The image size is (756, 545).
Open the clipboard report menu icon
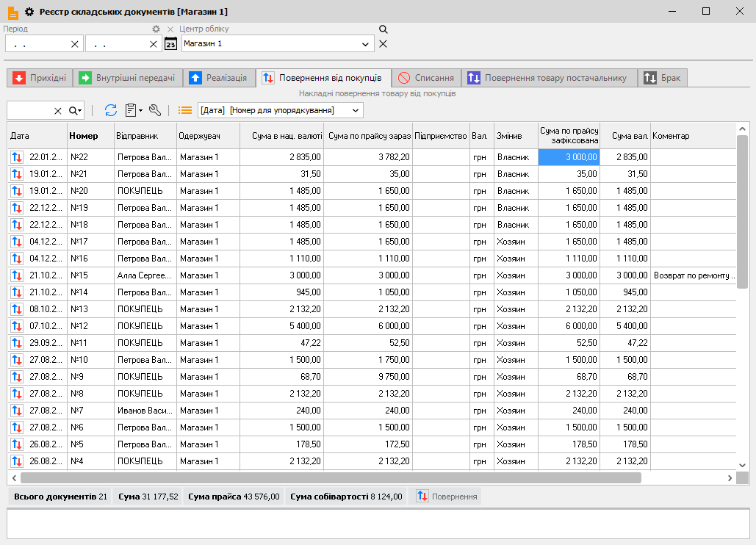(132, 110)
